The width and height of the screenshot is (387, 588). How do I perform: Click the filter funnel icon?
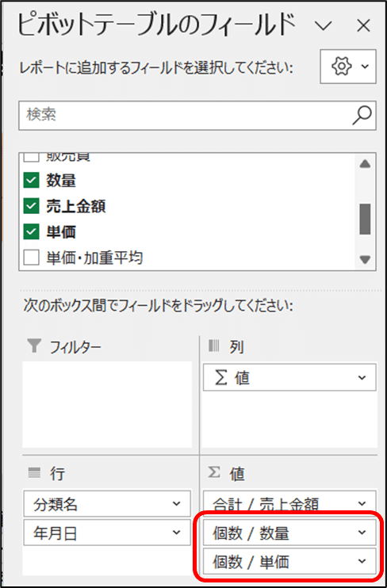tap(34, 346)
